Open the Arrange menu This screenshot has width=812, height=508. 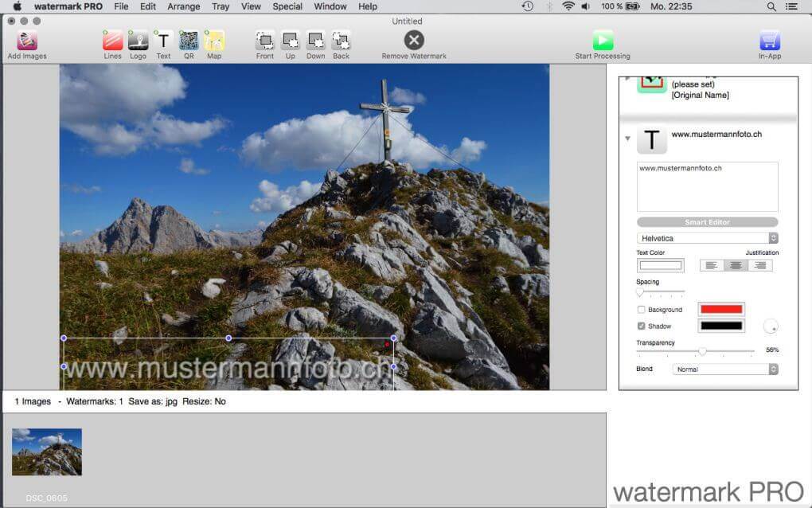coord(183,6)
